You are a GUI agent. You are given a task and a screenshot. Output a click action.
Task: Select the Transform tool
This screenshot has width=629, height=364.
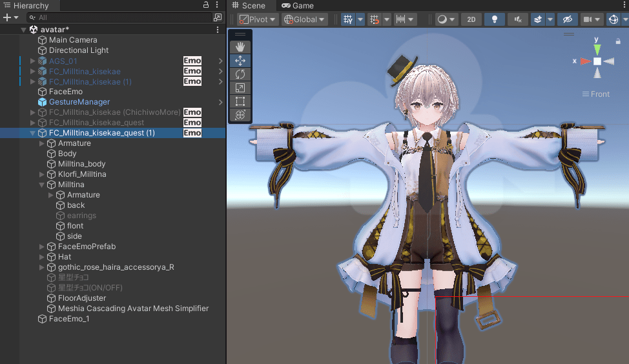tap(240, 115)
